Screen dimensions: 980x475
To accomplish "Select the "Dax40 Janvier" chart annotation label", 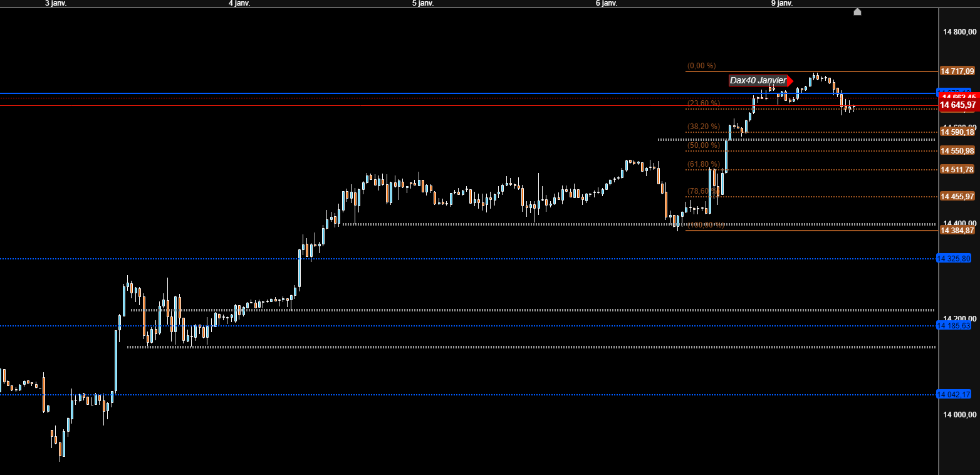I will 758,80.
